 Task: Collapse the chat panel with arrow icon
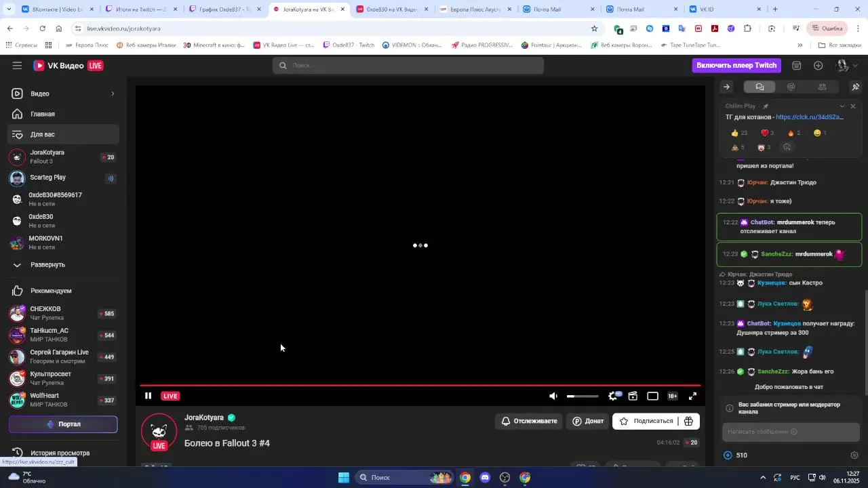point(726,87)
